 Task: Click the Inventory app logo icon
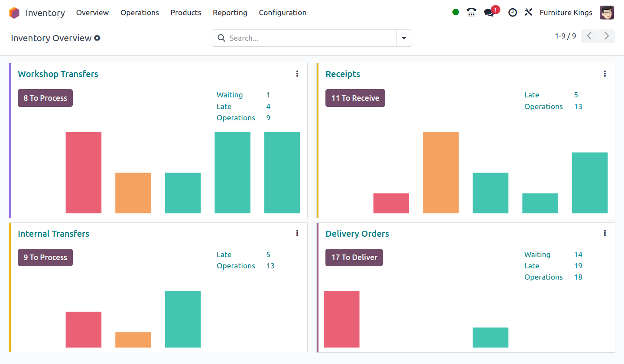coord(14,13)
